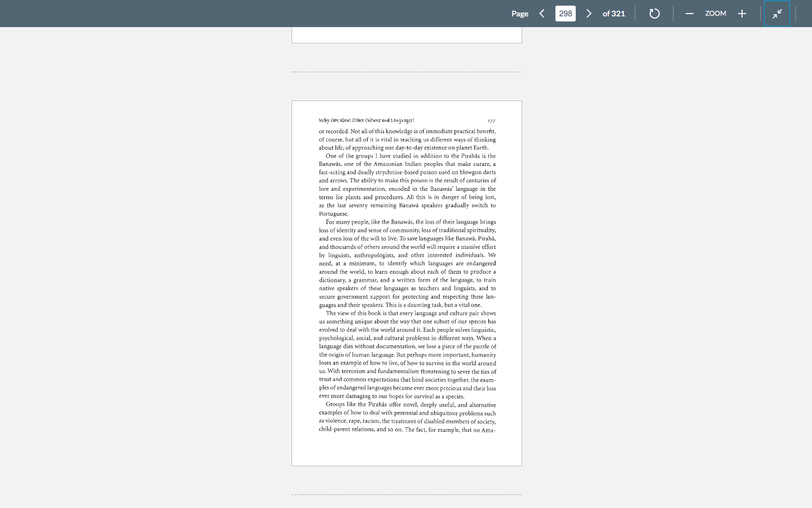Viewport: 812px width, 508px height.
Task: Exit fullscreen mode using the collapse arrows icon
Action: pos(777,13)
